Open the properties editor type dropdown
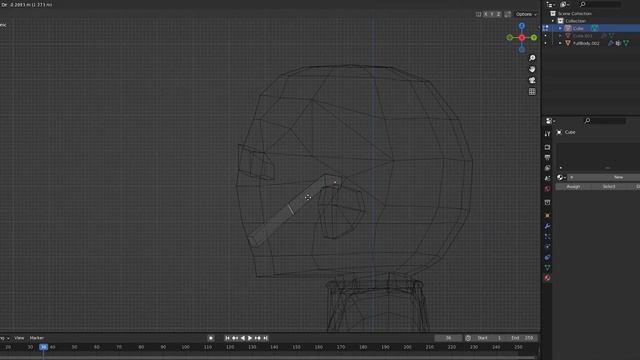 coord(551,121)
